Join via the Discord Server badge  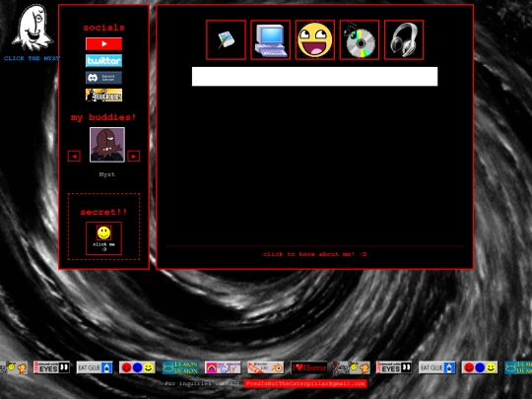pyautogui.click(x=103, y=78)
